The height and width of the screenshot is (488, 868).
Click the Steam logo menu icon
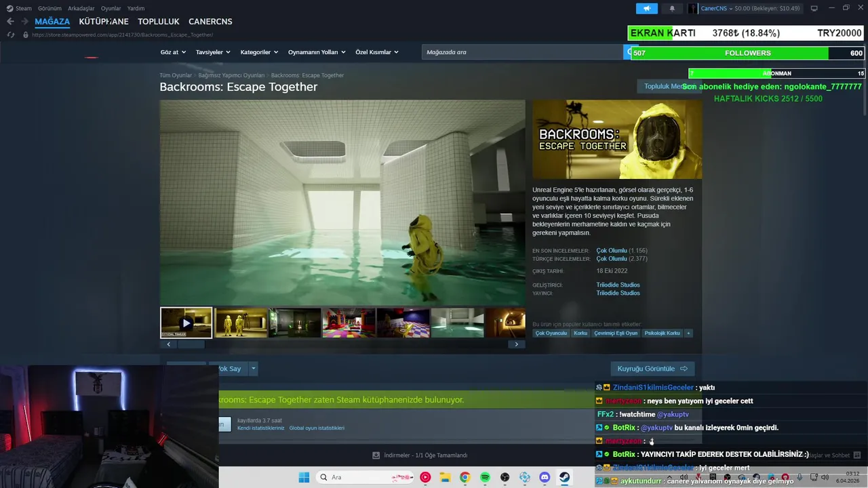9,8
